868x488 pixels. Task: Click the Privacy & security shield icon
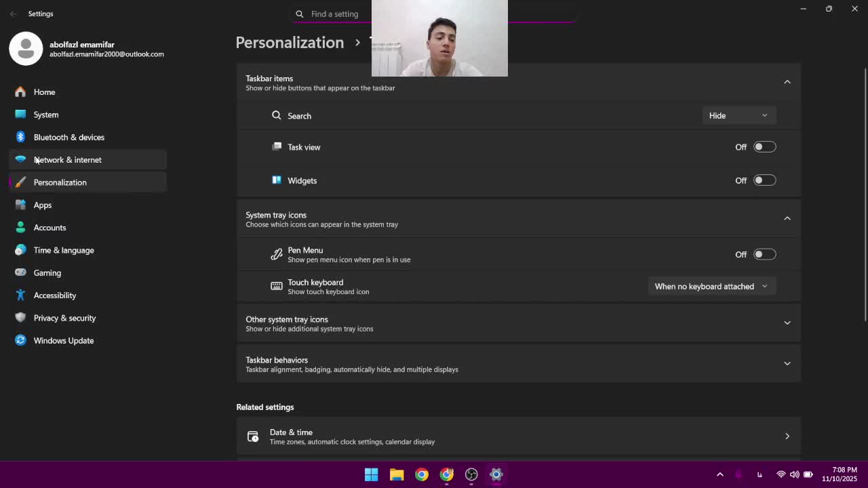click(x=20, y=318)
